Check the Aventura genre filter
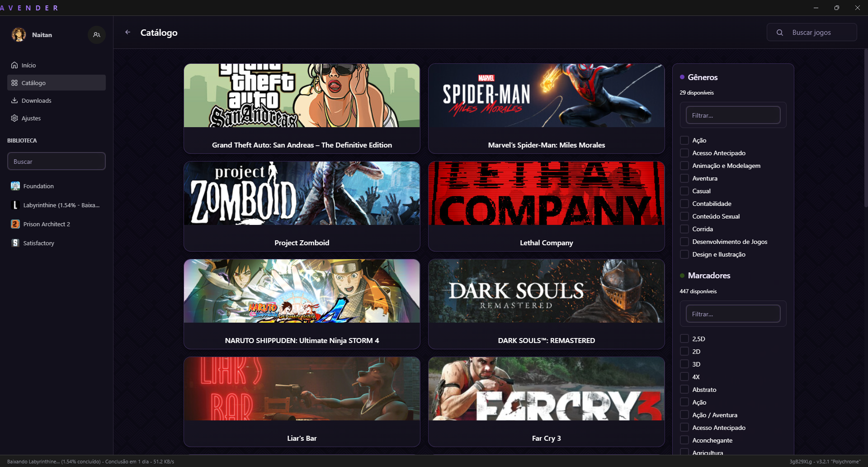The width and height of the screenshot is (868, 467). tap(684, 178)
